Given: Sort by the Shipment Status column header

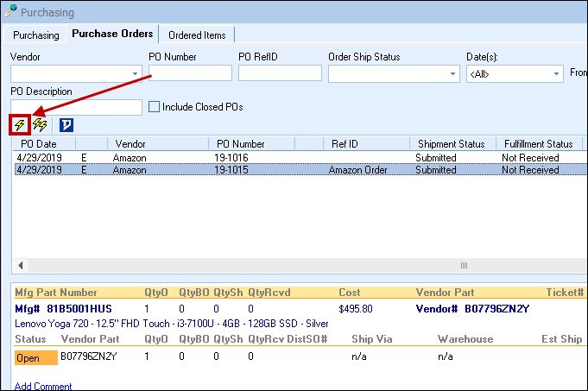Looking at the screenshot, I should coord(452,143).
